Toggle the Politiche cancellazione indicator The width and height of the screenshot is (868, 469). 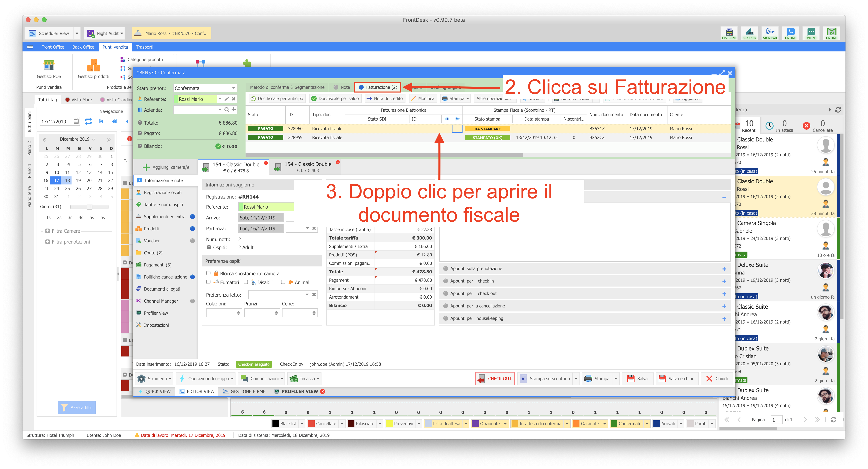click(x=192, y=277)
